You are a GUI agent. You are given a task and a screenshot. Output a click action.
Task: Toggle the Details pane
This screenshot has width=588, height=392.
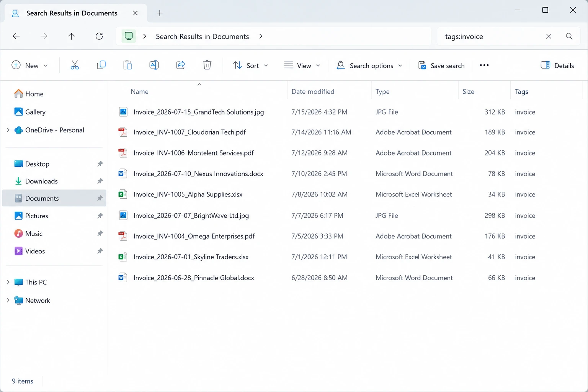click(557, 65)
